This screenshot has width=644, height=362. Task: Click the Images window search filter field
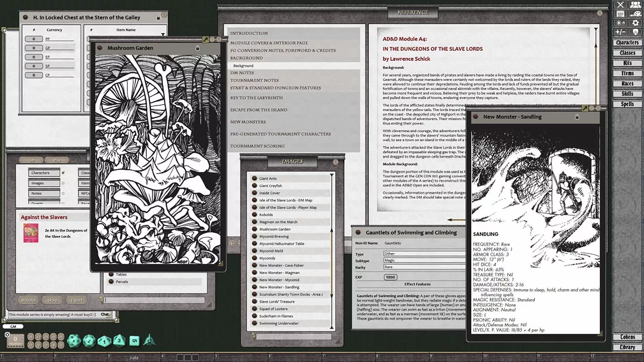pyautogui.click(x=293, y=336)
